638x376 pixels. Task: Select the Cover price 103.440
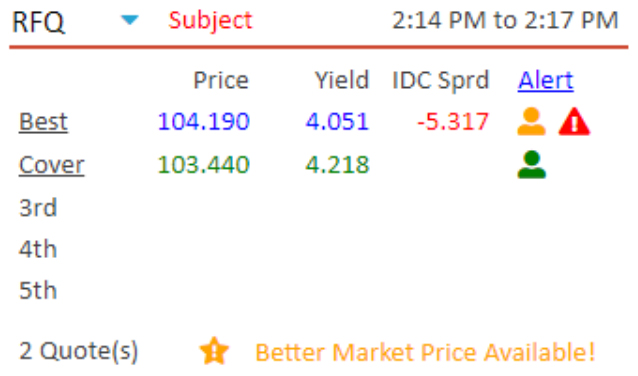[x=203, y=165]
